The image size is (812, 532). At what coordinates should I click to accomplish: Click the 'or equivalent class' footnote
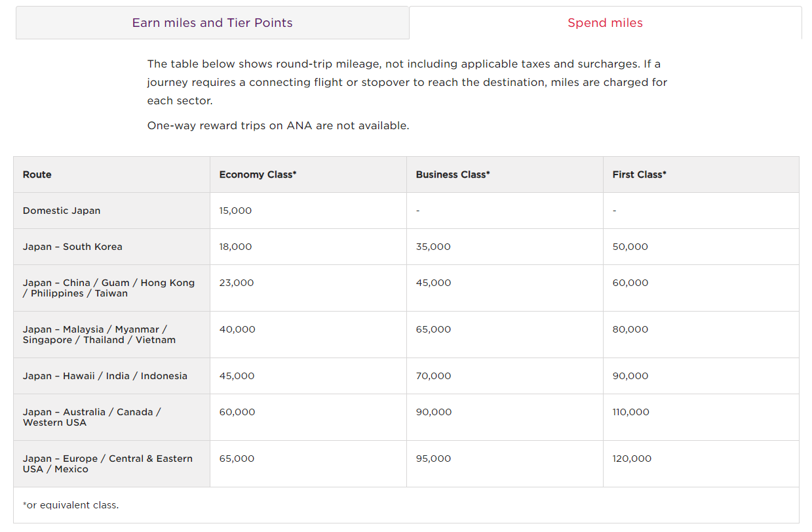(71, 505)
